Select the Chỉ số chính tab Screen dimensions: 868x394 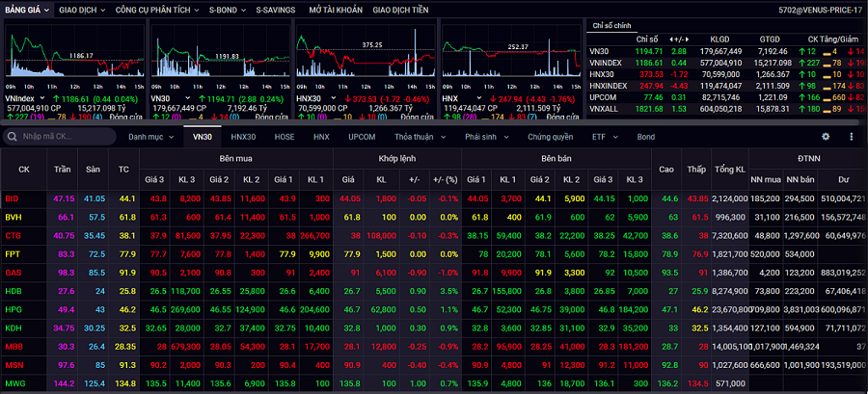point(613,26)
